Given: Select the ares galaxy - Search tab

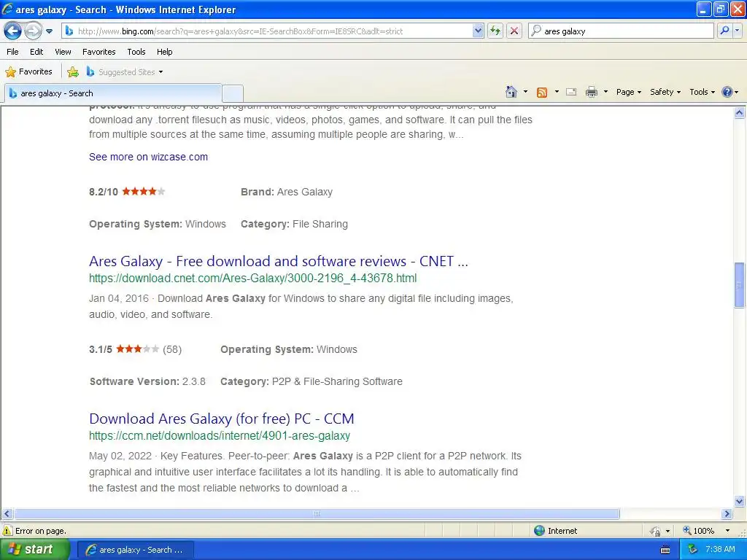Looking at the screenshot, I should tap(113, 93).
